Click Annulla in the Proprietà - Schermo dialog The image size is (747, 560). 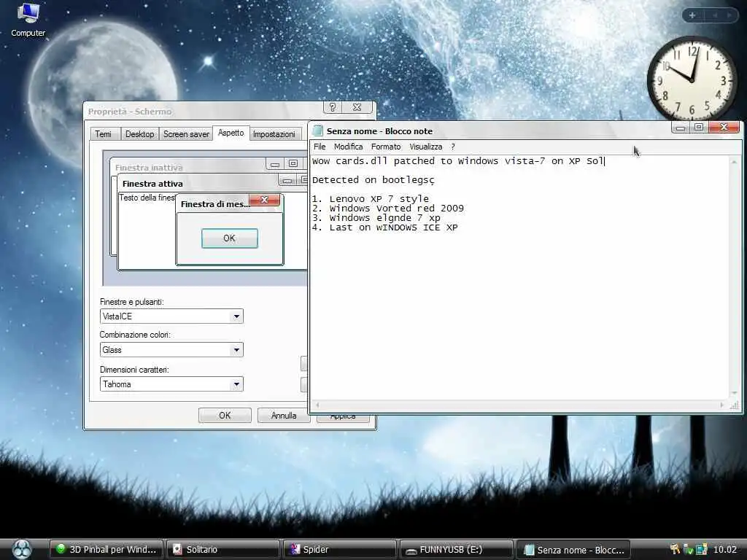click(x=284, y=415)
